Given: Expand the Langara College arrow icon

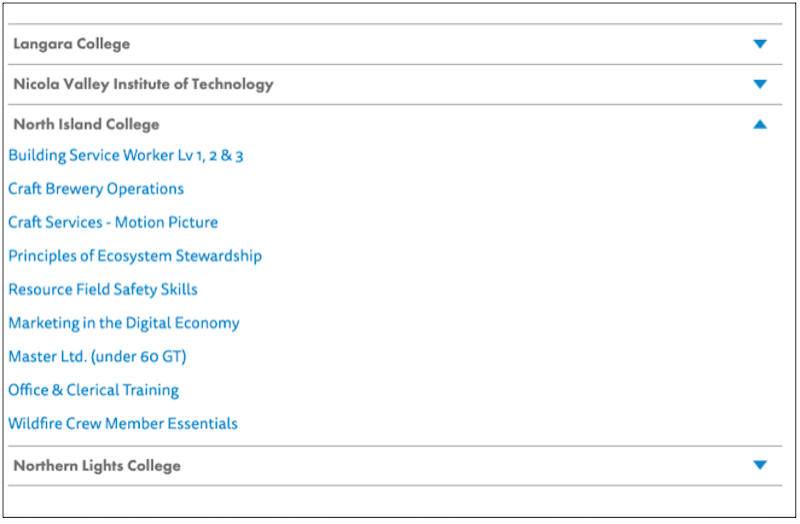Looking at the screenshot, I should tap(759, 44).
